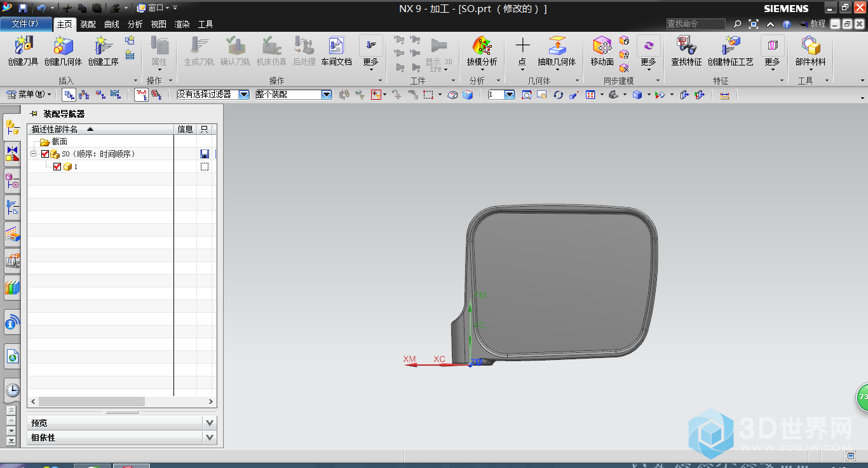Open the File (文件) menu
Viewport: 868px width, 468px height.
tap(25, 24)
